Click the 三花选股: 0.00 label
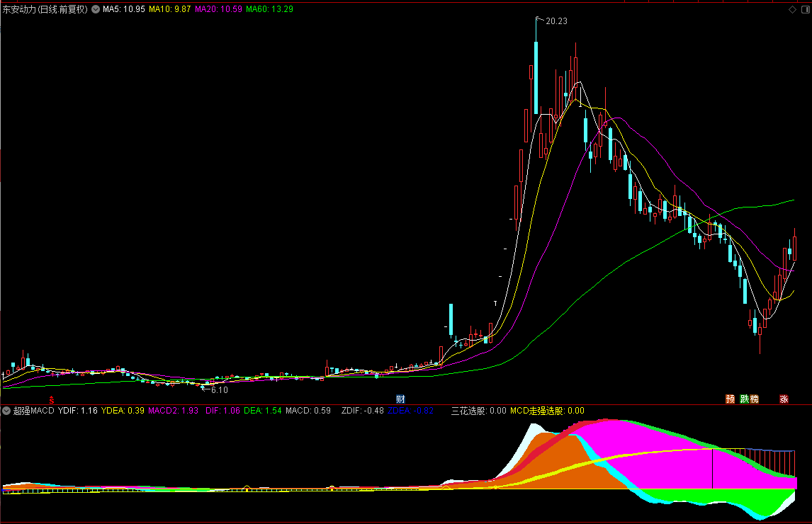Image resolution: width=812 pixels, height=524 pixels. [478, 411]
